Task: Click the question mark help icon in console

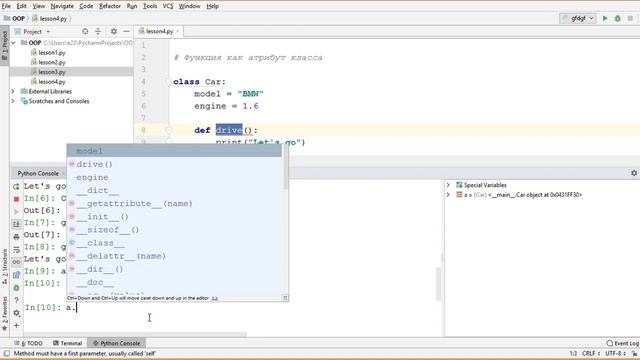Action: [x=16, y=300]
